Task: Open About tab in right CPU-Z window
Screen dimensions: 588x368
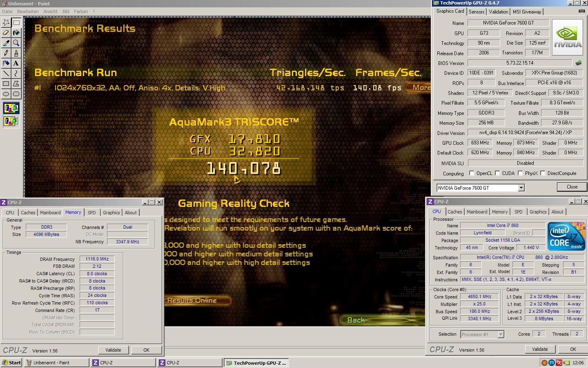Action: pos(557,212)
